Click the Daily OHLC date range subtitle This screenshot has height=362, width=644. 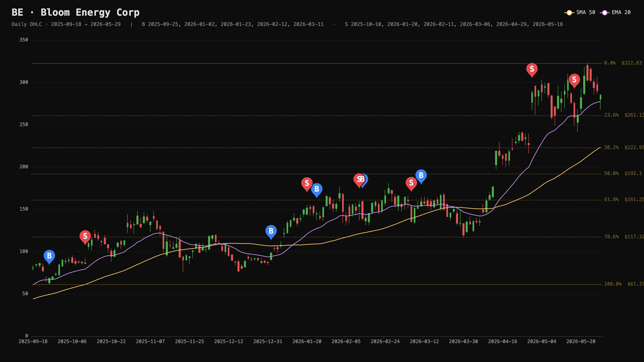pyautogui.click(x=66, y=24)
